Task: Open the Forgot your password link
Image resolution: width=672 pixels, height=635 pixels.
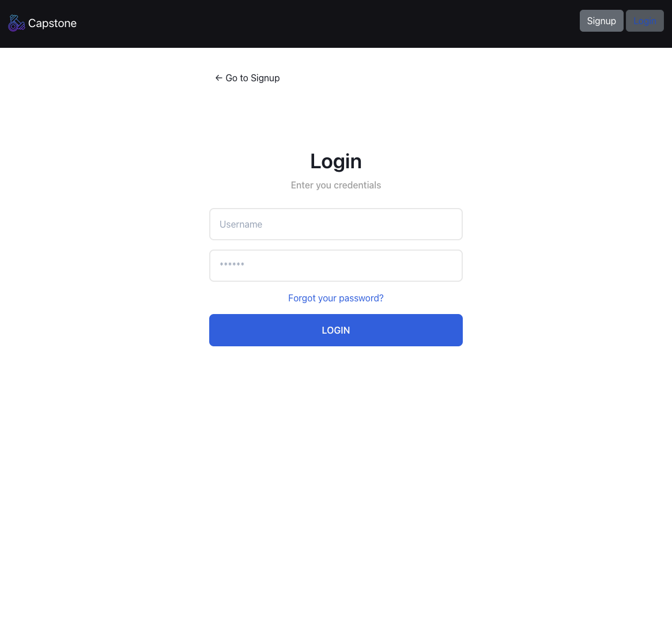Action: (335, 298)
